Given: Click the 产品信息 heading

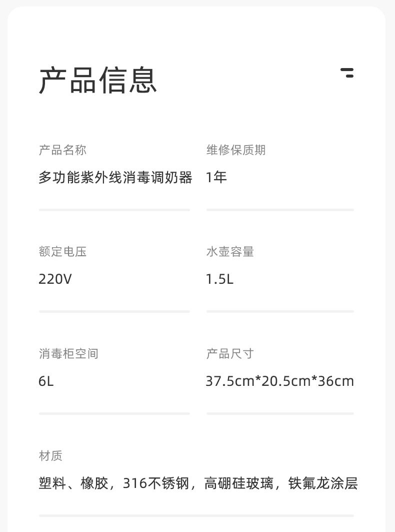Looking at the screenshot, I should pos(98,80).
